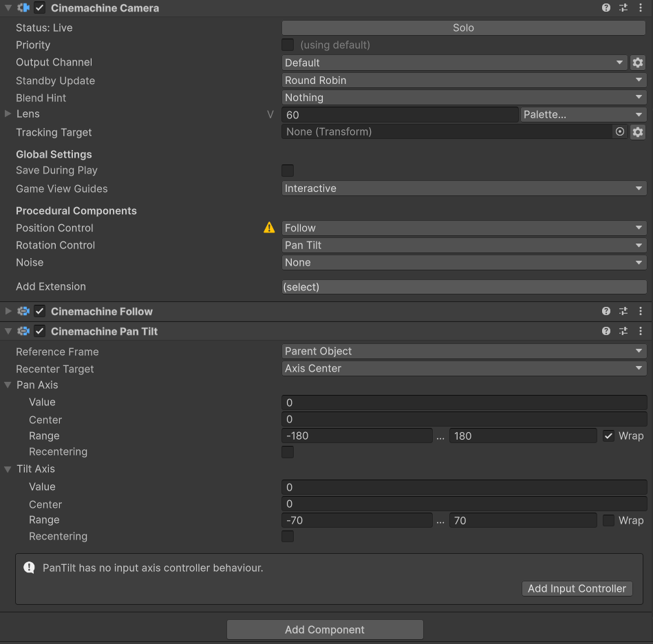Open presets for Cinemachine Follow component
The width and height of the screenshot is (653, 644).
[623, 311]
